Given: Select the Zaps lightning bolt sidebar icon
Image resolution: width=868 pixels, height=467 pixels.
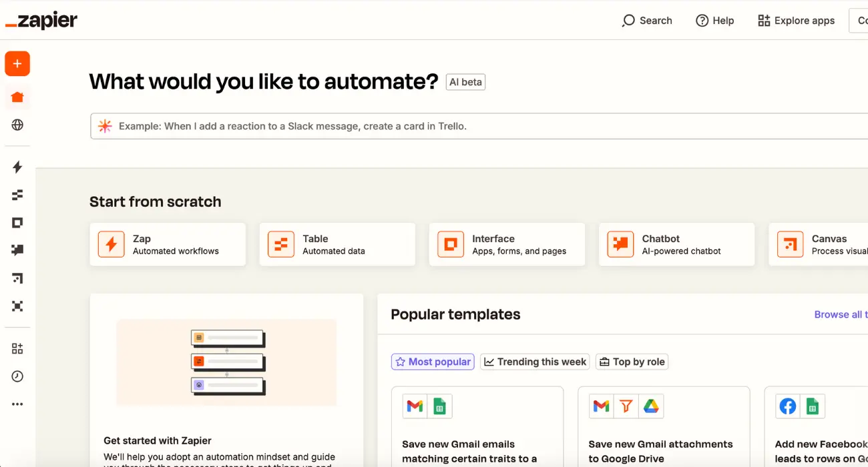Looking at the screenshot, I should pyautogui.click(x=17, y=167).
